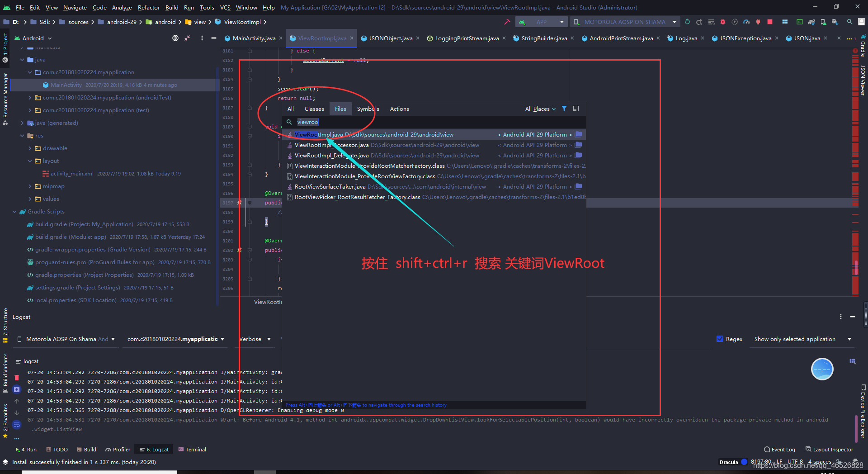868x474 pixels.
Task: Open the Android project view dropdown
Action: [33, 38]
